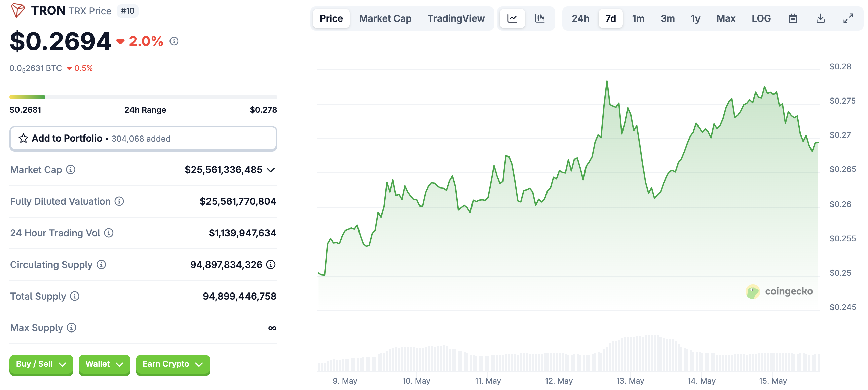Expand the chart to fullscreen

pos(847,18)
